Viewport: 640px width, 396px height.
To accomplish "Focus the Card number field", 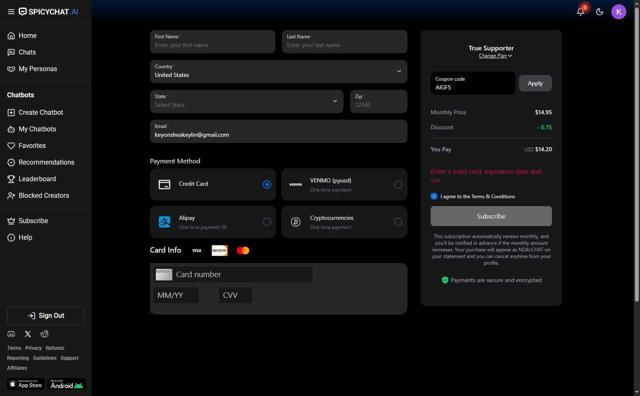I will (x=233, y=274).
